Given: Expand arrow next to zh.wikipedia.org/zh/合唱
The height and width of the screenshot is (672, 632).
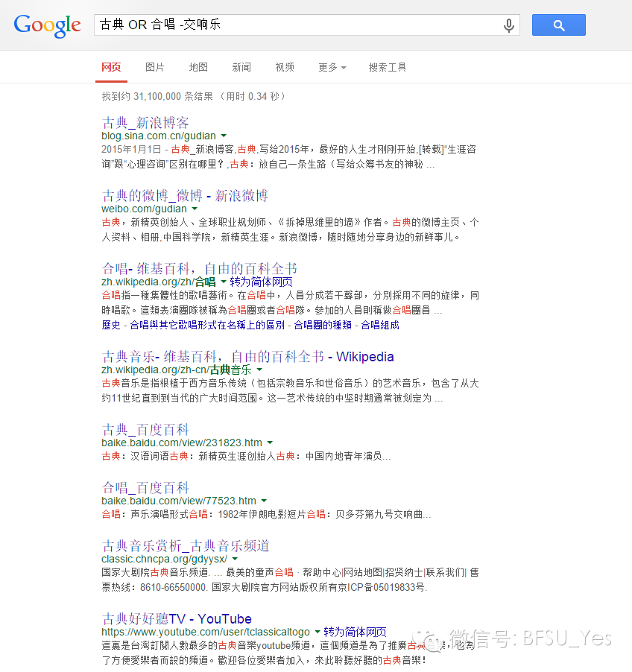Looking at the screenshot, I should pyautogui.click(x=224, y=282).
